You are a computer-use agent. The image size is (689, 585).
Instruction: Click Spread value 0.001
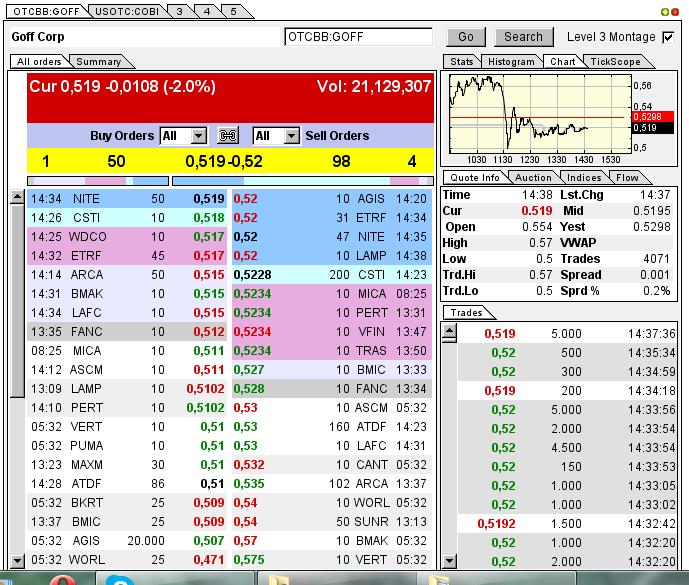(655, 275)
